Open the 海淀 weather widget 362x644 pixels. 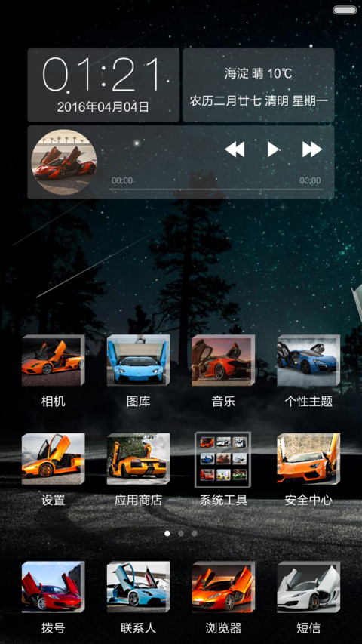[259, 85]
